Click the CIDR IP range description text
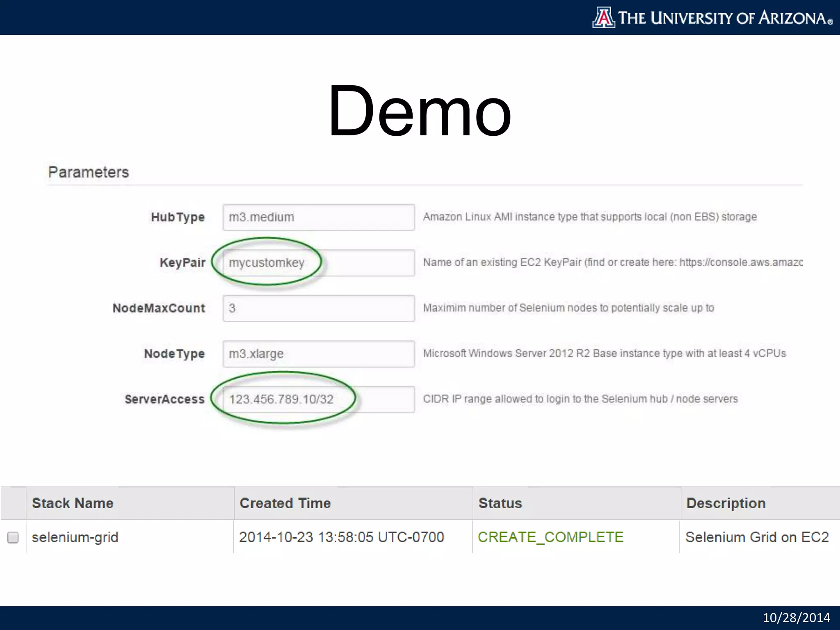 pyautogui.click(x=580, y=399)
